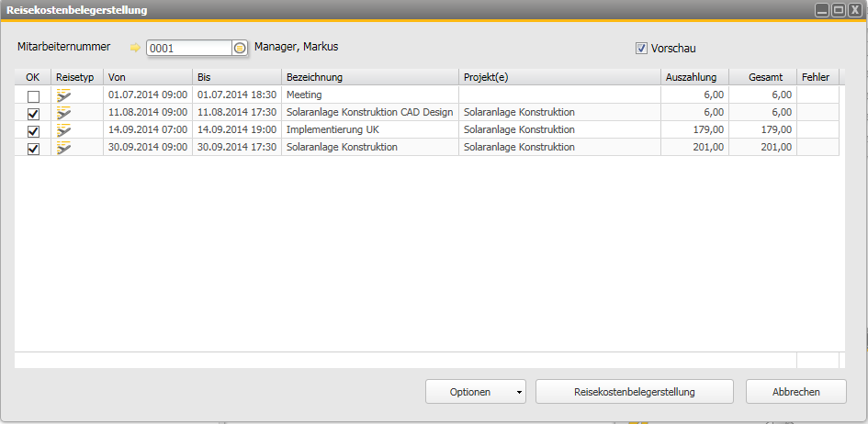The height and width of the screenshot is (424, 868).
Task: Sort by the Projekt(e) column header
Action: click(x=559, y=77)
